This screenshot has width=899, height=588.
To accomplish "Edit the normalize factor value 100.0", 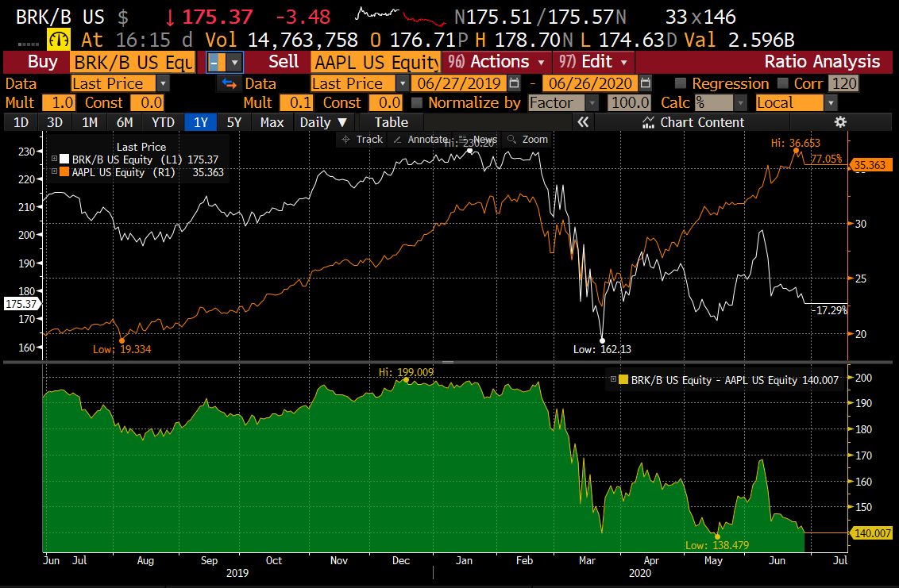I will point(630,102).
